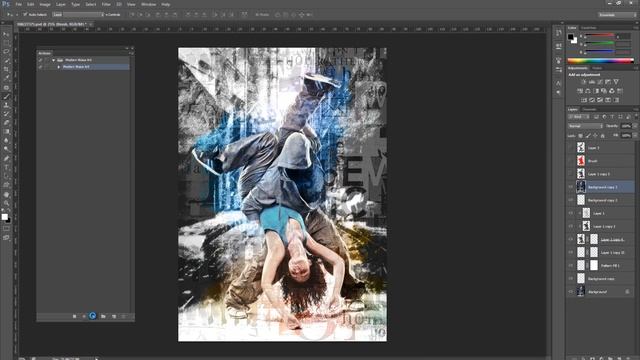Select the Hand tool
Screen dimensions: 640x360
[x=6, y=194]
